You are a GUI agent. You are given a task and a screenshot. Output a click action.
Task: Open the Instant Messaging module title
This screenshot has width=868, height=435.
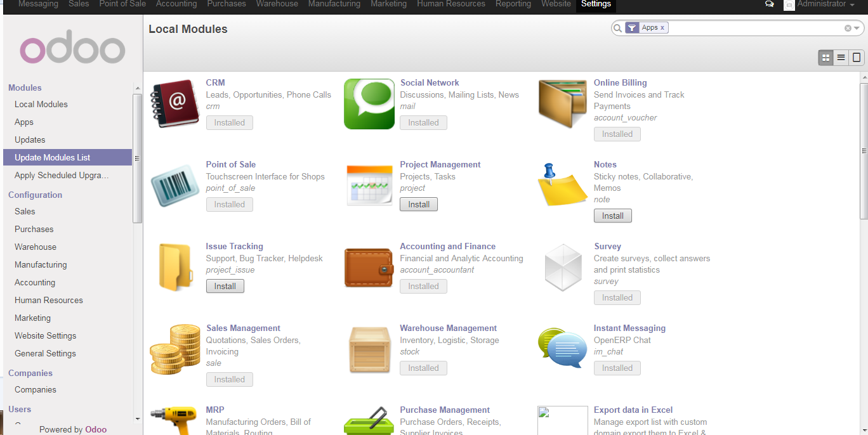629,328
